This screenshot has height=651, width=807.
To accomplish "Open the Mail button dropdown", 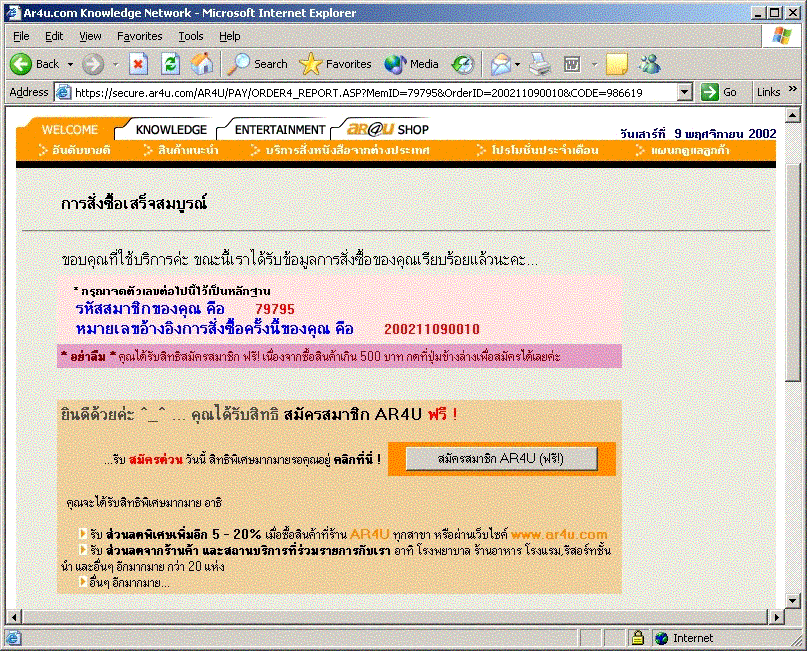I will click(x=518, y=64).
